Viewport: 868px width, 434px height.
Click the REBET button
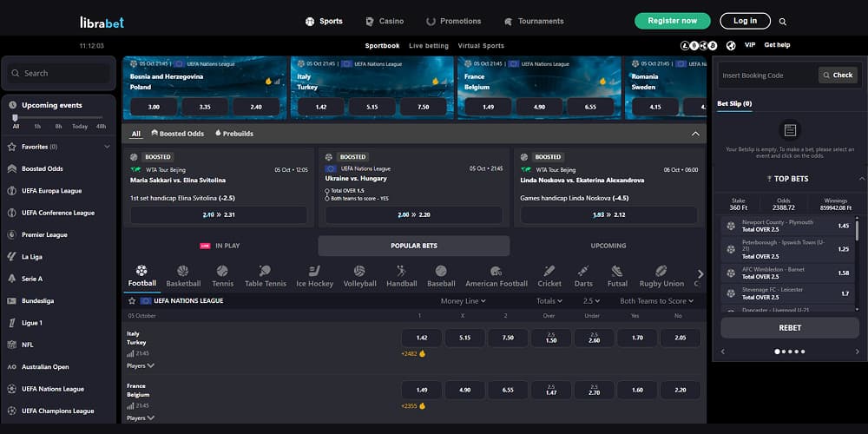tap(790, 328)
